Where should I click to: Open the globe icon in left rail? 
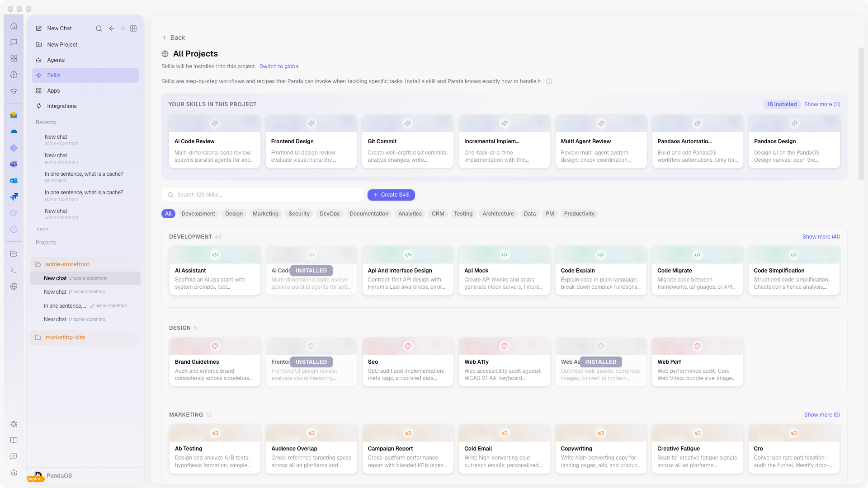[14, 286]
